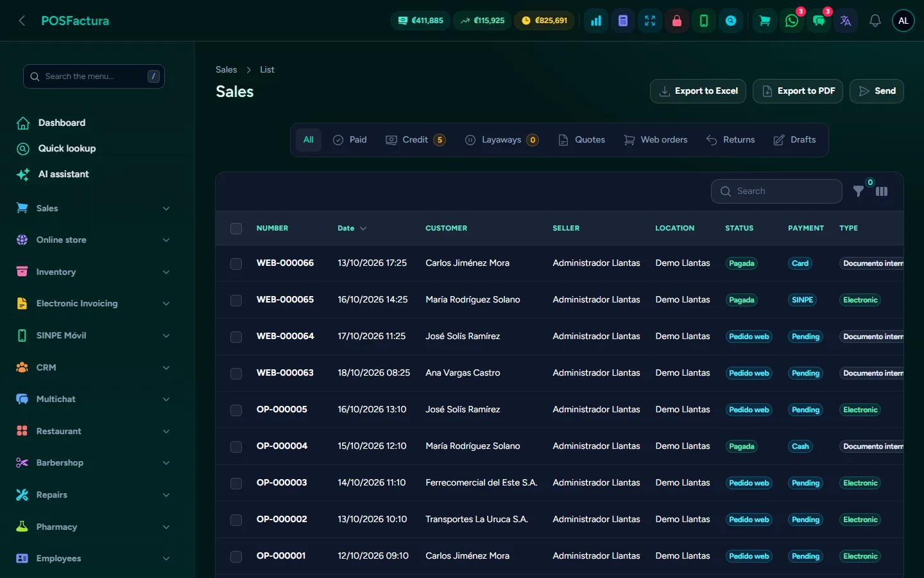
Task: Open the notifications bell
Action: pyautogui.click(x=875, y=21)
